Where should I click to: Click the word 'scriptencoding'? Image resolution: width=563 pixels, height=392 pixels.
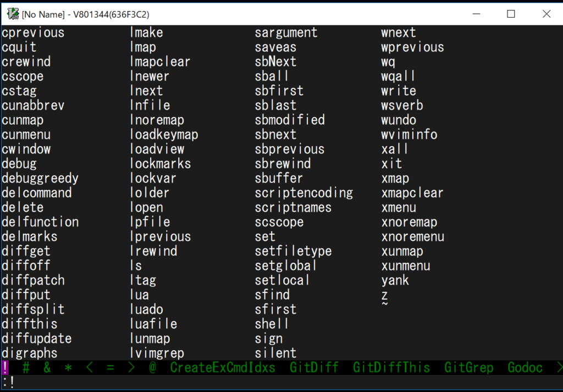point(303,193)
